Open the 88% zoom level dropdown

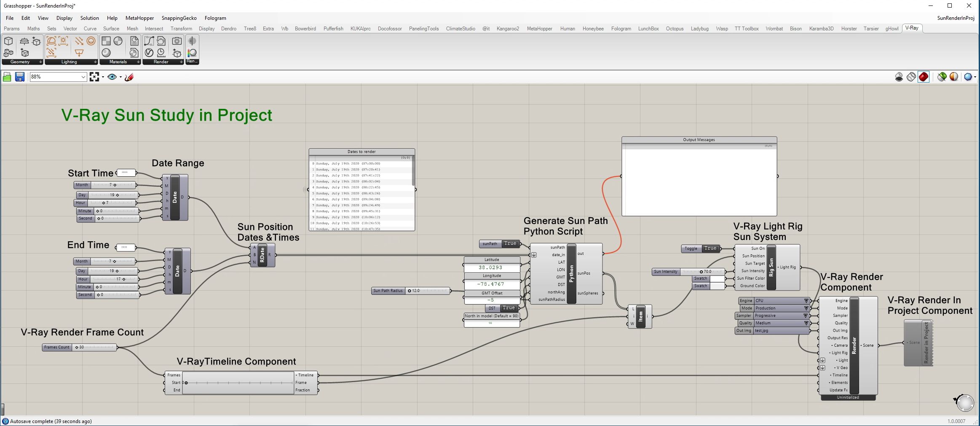[83, 77]
